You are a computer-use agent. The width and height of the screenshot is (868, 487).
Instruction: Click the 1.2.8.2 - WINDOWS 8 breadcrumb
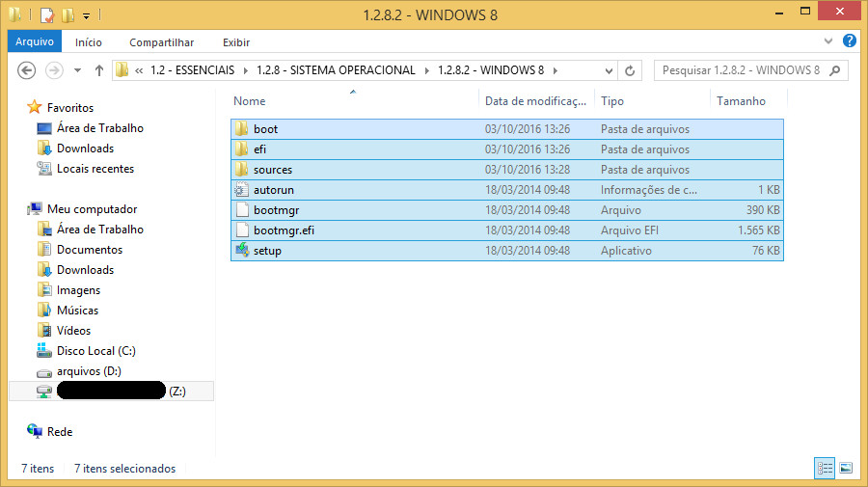(x=491, y=70)
